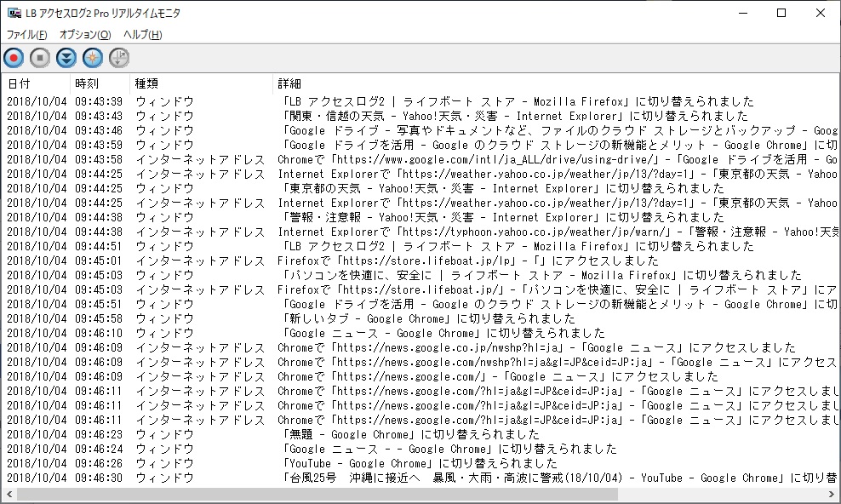Select row with URL ending nwshp?hl=ja&gl=JP&ceid=JP:ja
Image resolution: width=841 pixels, height=504 pixels.
coord(420,362)
